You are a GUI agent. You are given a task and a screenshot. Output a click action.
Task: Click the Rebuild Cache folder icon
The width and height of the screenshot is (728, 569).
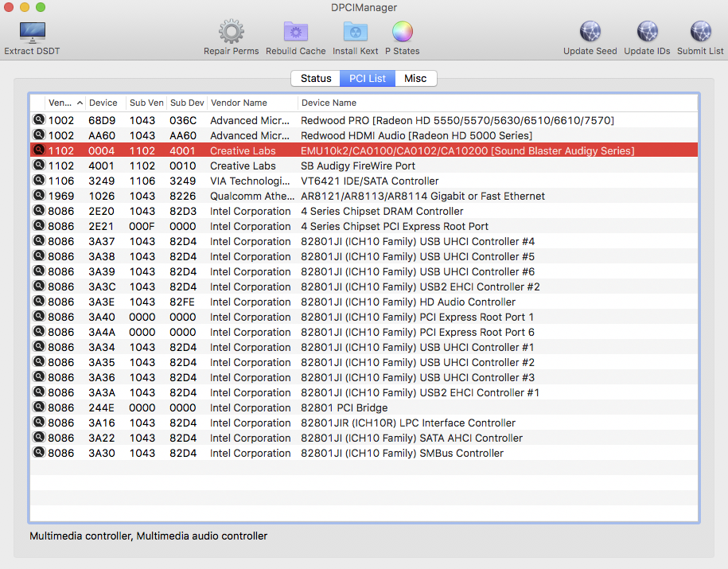click(x=296, y=32)
